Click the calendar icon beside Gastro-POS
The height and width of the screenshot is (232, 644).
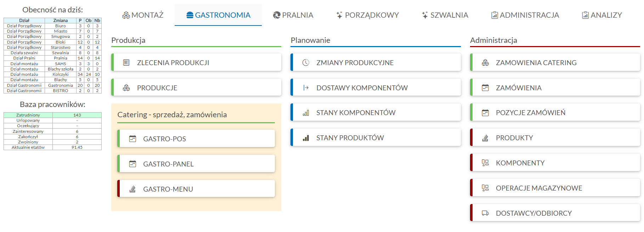[x=132, y=139]
